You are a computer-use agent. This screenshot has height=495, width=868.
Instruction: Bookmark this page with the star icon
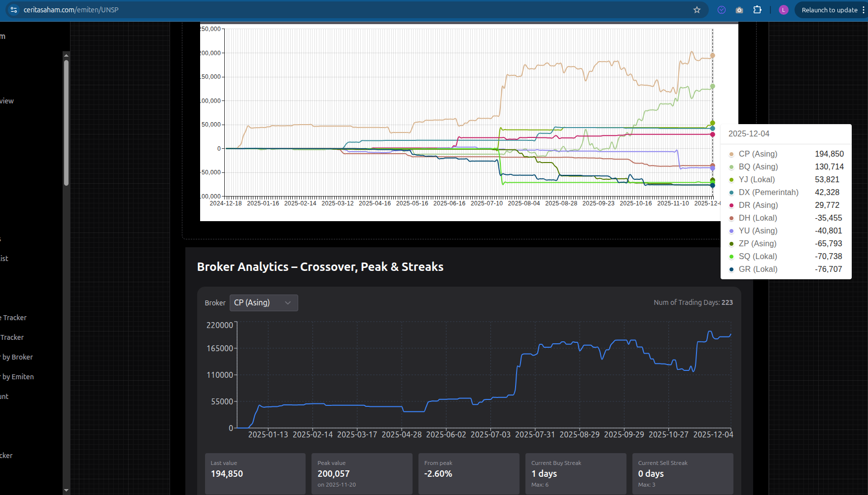[x=697, y=10]
